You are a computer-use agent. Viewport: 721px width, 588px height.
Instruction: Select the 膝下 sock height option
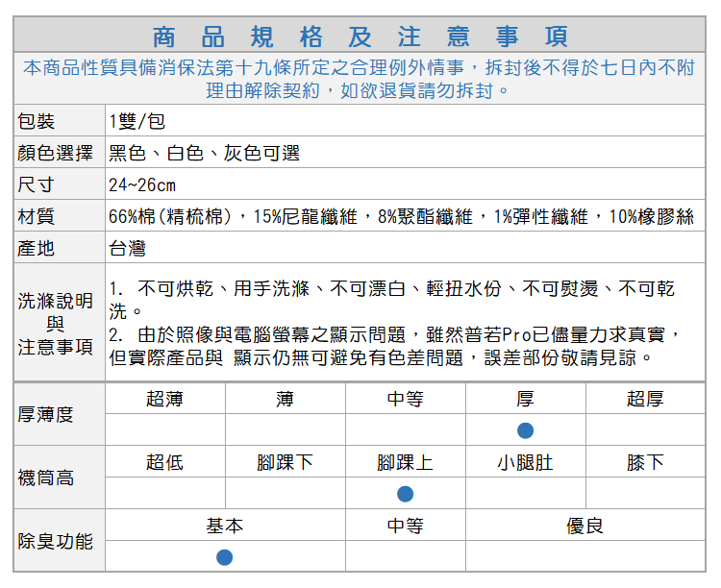point(645,462)
